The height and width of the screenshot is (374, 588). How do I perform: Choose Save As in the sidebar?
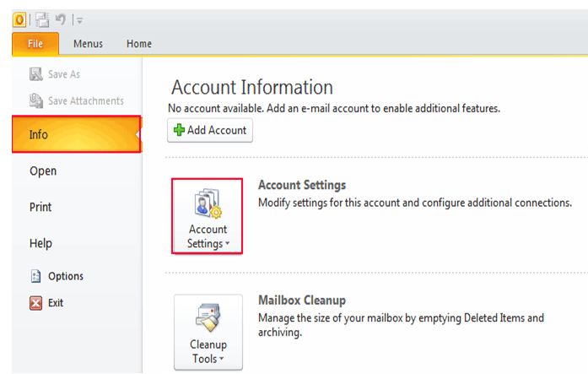55,74
